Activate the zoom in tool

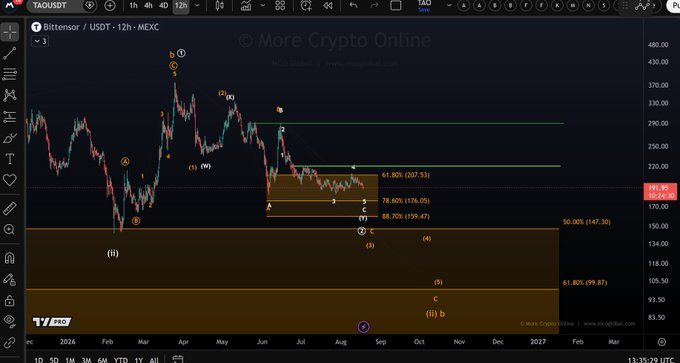[10, 230]
